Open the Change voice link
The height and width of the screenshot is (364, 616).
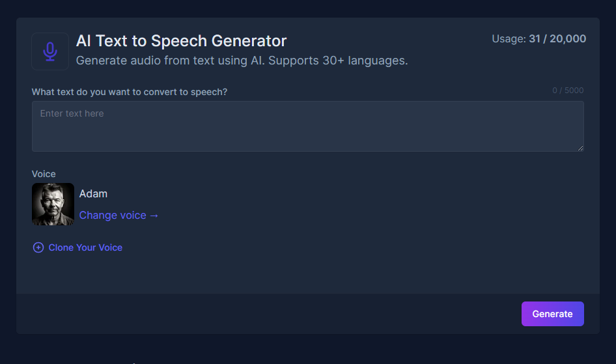[x=112, y=216]
